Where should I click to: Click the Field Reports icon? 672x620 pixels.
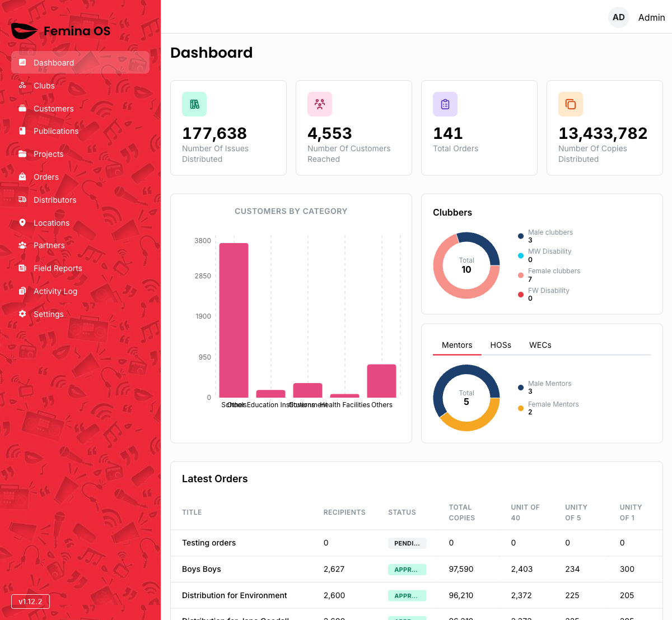[22, 268]
